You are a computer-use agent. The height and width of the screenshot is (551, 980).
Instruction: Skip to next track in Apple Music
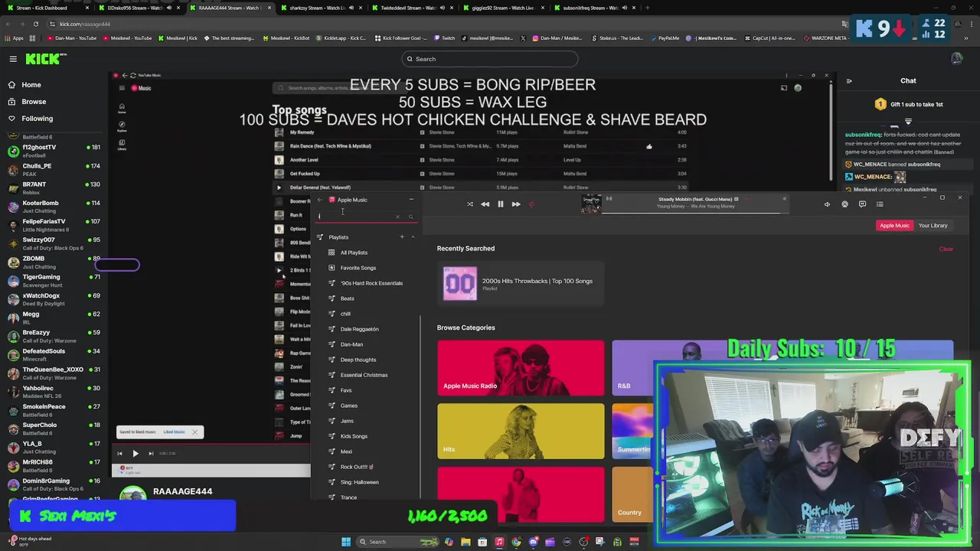click(516, 204)
